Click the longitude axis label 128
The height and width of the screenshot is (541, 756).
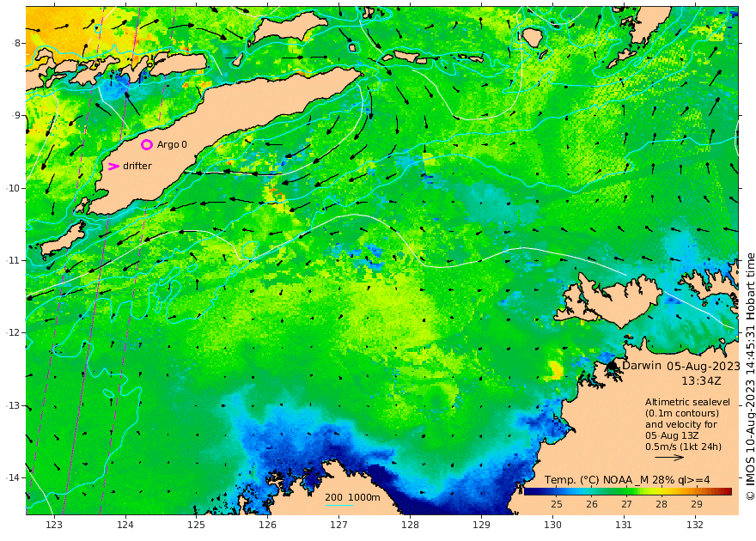411,525
